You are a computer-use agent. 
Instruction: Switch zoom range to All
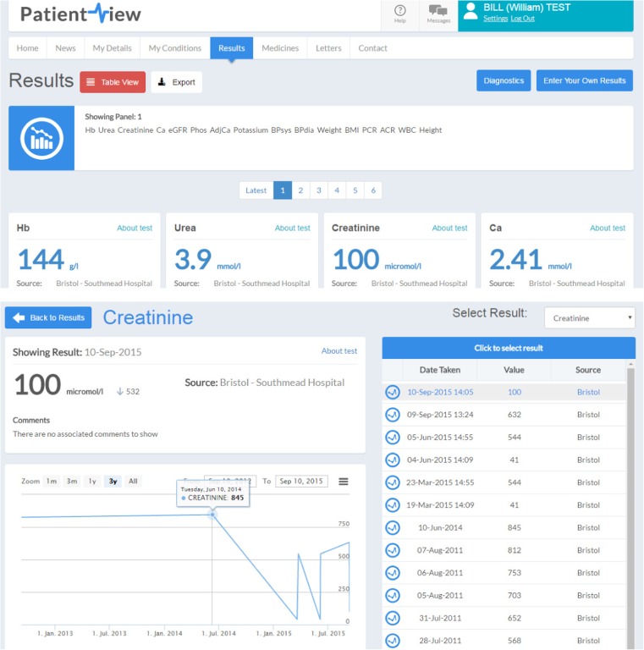133,482
